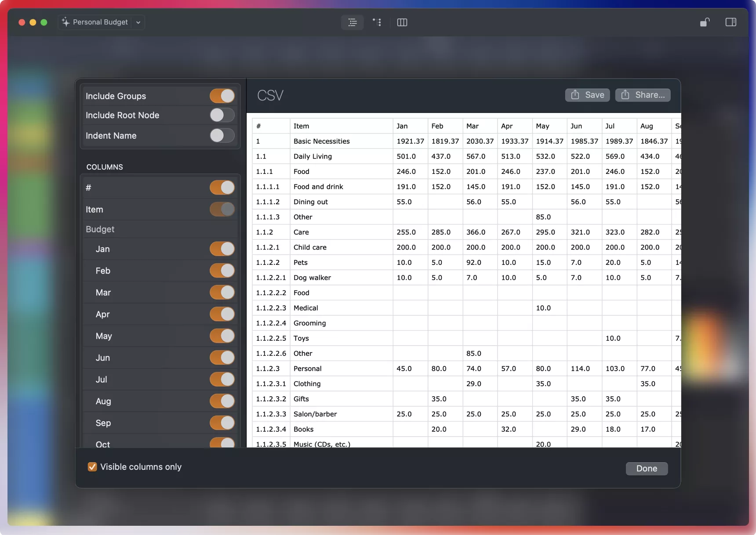Select the Dining out row in the table
756x535 pixels.
coord(310,202)
